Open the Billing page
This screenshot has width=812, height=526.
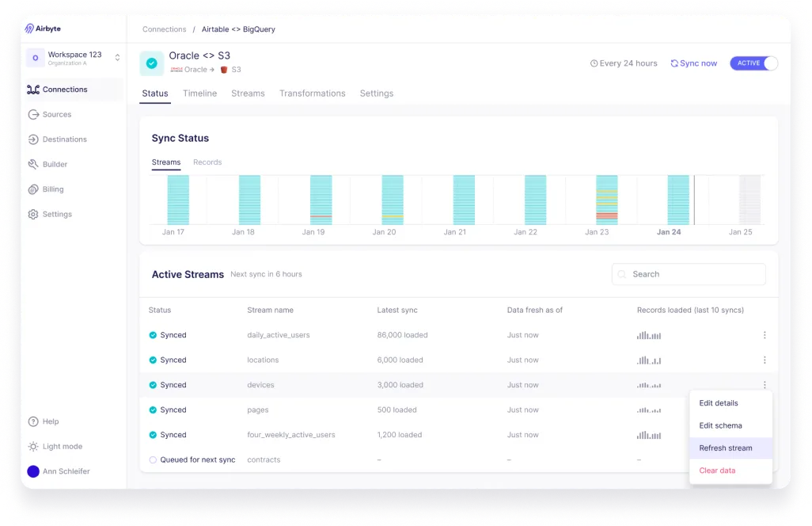pyautogui.click(x=46, y=189)
